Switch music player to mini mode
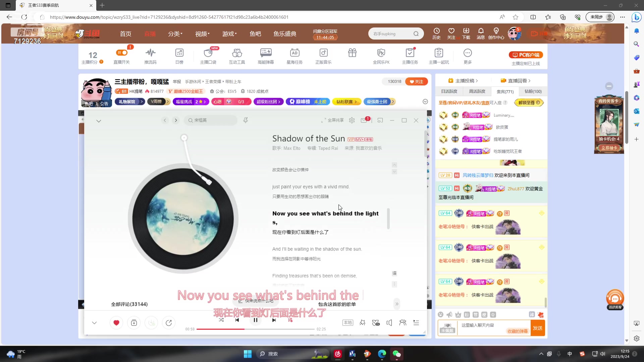Screen dimensions: 644x362 tap(380, 120)
